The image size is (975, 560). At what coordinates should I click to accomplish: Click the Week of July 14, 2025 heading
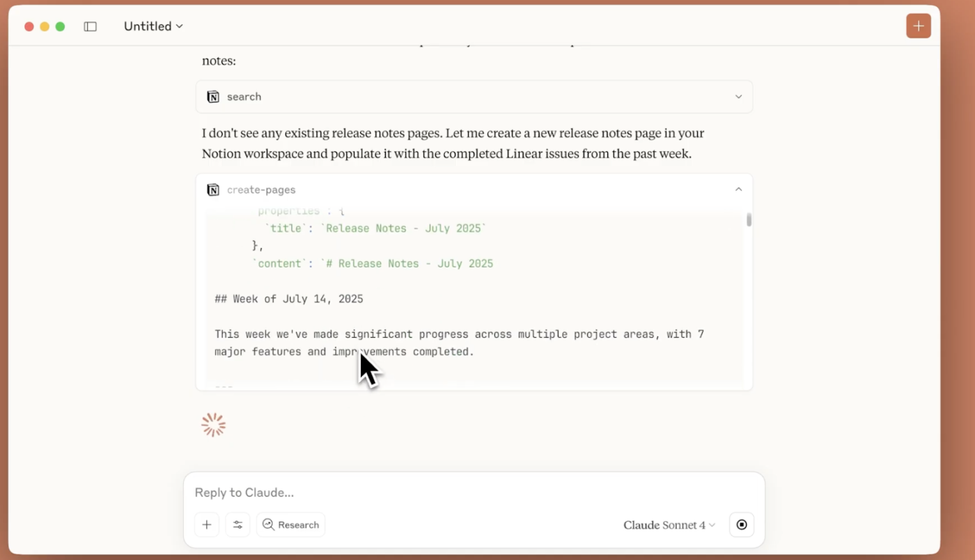pos(289,299)
